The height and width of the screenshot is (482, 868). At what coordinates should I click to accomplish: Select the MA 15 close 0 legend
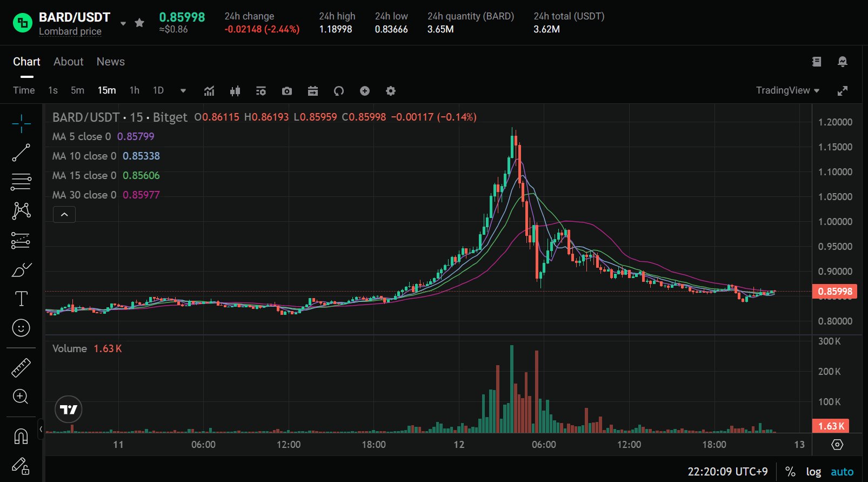pyautogui.click(x=84, y=175)
